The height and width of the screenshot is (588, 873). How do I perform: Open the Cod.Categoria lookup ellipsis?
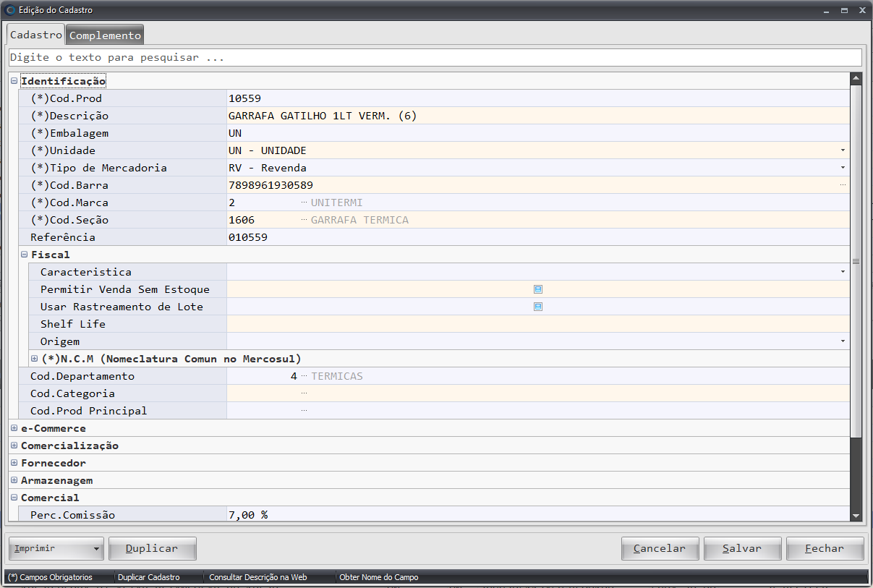click(304, 393)
